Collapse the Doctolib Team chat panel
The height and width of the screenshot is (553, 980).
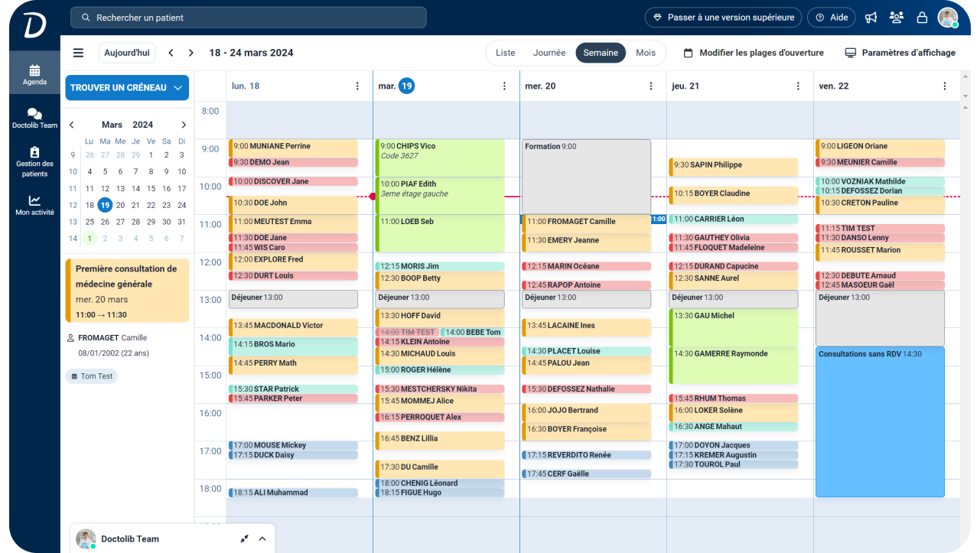pyautogui.click(x=261, y=538)
